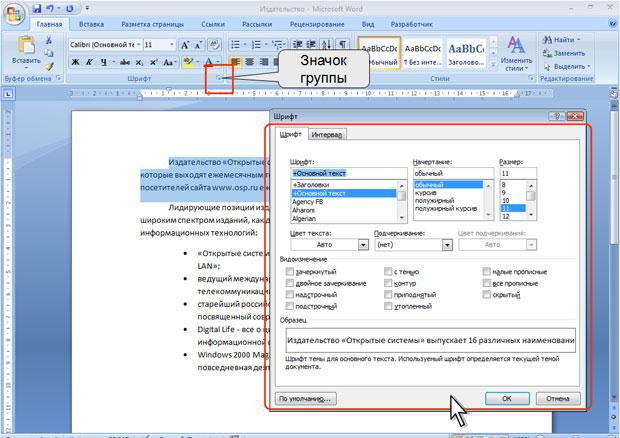
Task: Open the Найти dropdown arrow
Action: [x=578, y=40]
